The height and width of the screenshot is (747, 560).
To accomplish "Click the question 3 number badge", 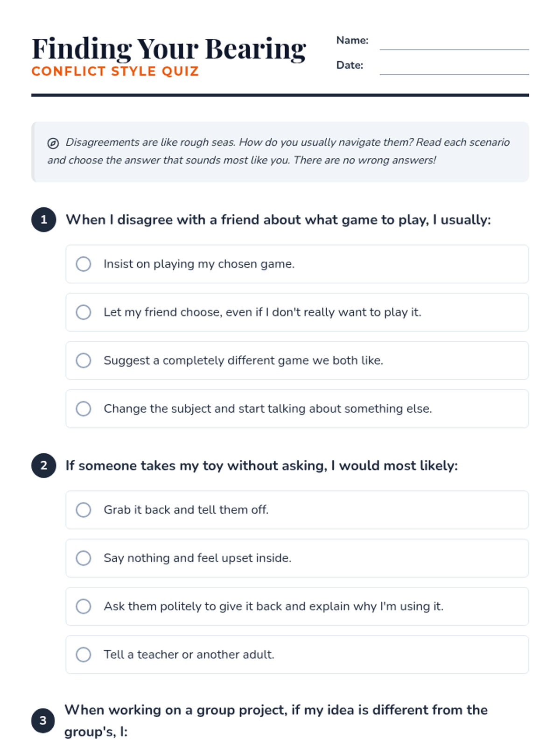I will click(43, 720).
